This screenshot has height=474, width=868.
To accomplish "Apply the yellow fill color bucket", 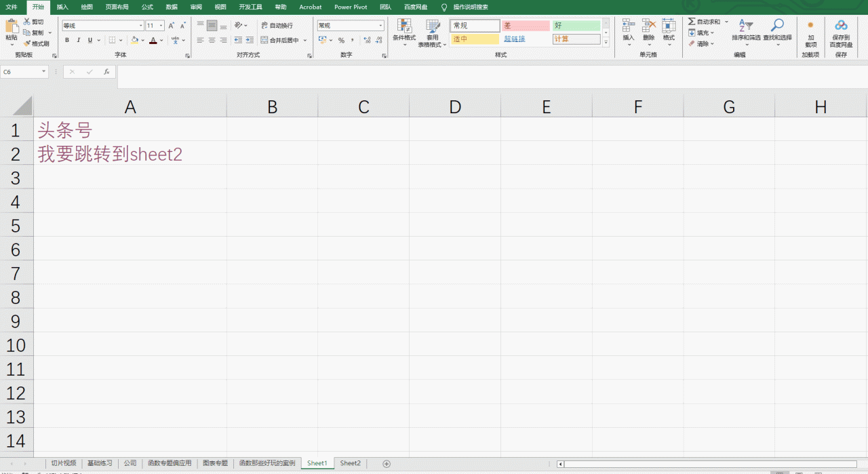I will coord(134,40).
